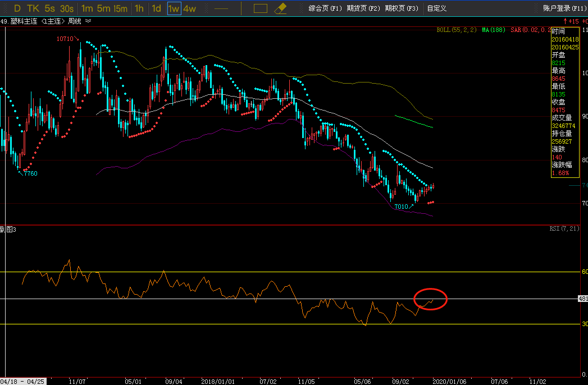Viewport: 588px width, 385px height.
Task: Expand the double-chevron next to 周线
Action: click(88, 21)
